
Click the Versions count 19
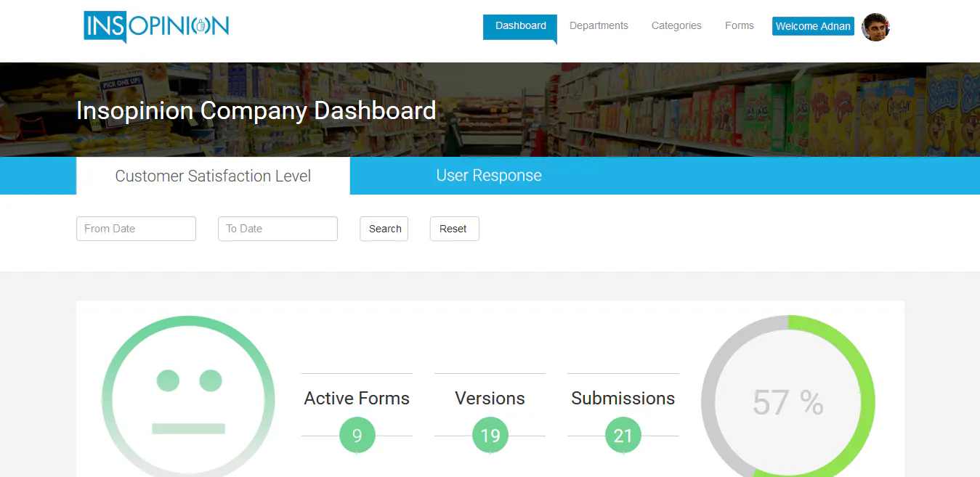(x=490, y=436)
